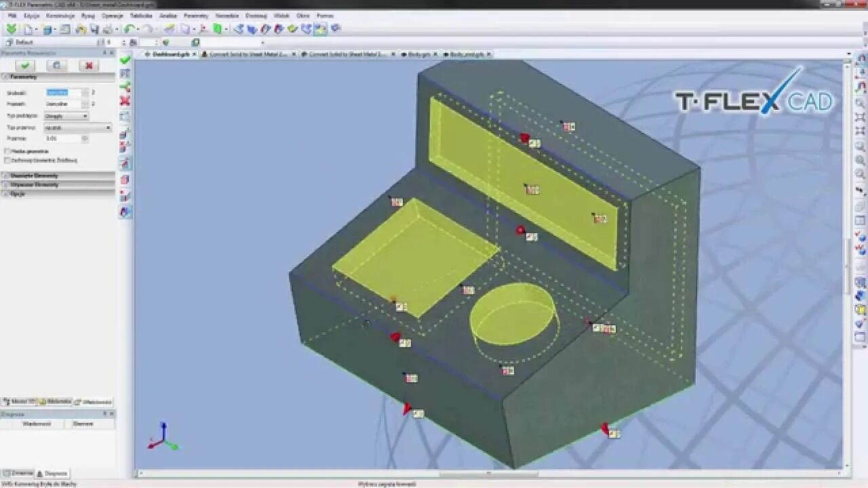Image resolution: width=868 pixels, height=488 pixels.
Task: Enable the 'Maska geometrii' checkbox
Action: [x=6, y=151]
